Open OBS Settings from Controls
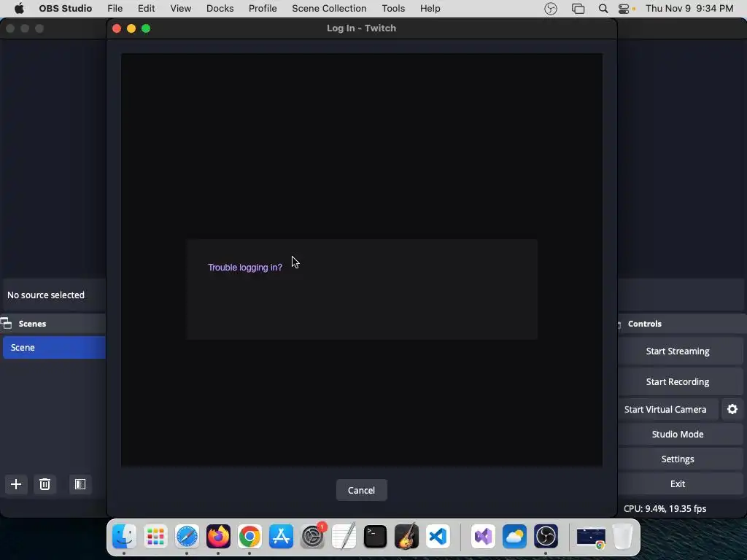This screenshot has width=747, height=560. tap(678, 459)
